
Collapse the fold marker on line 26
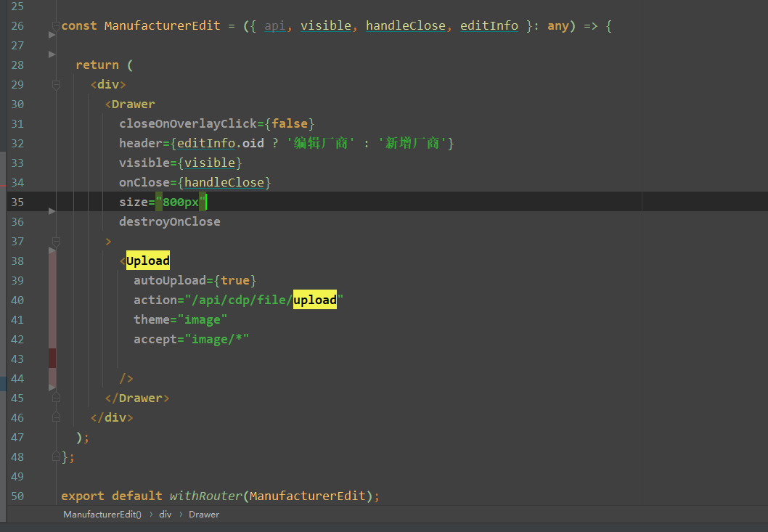(57, 26)
